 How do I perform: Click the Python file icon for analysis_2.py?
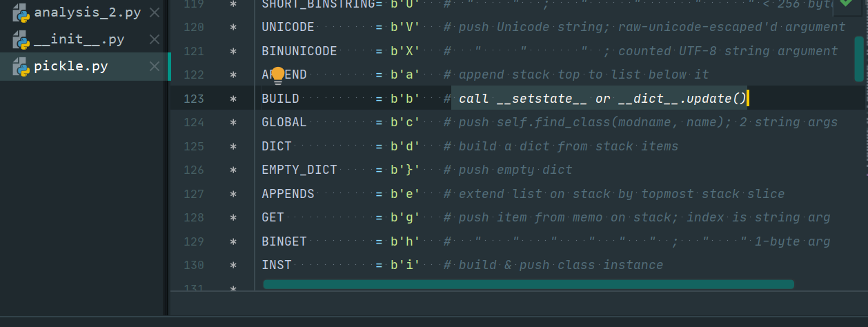pos(21,12)
